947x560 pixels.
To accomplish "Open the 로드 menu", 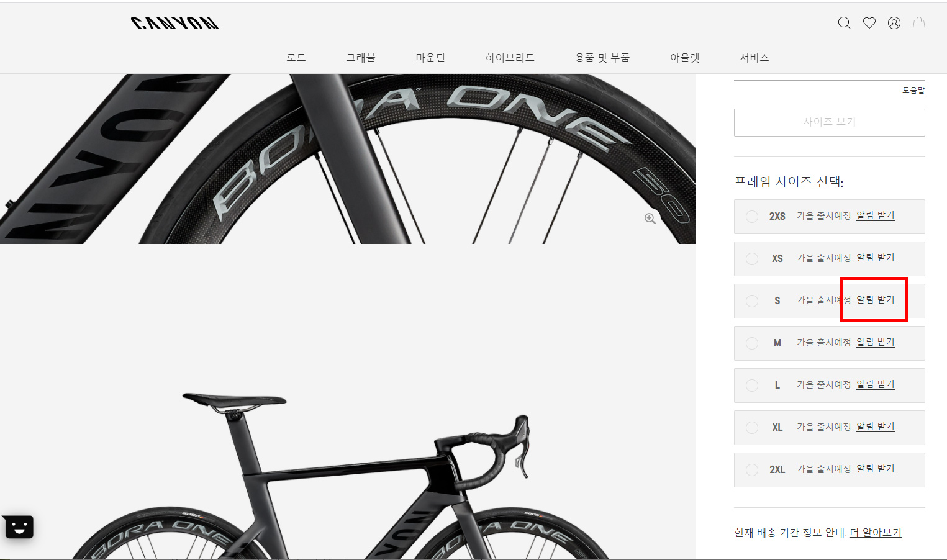I will coord(296,58).
